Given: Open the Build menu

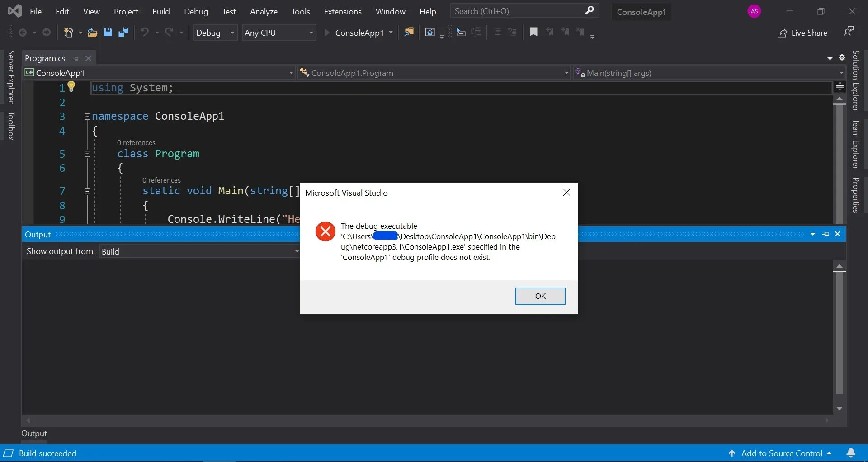Looking at the screenshot, I should 161,11.
